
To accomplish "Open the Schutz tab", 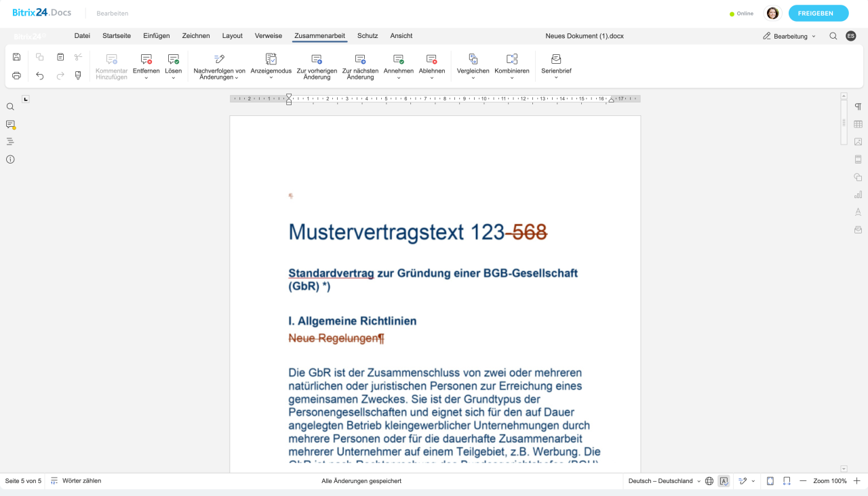I will tap(368, 36).
